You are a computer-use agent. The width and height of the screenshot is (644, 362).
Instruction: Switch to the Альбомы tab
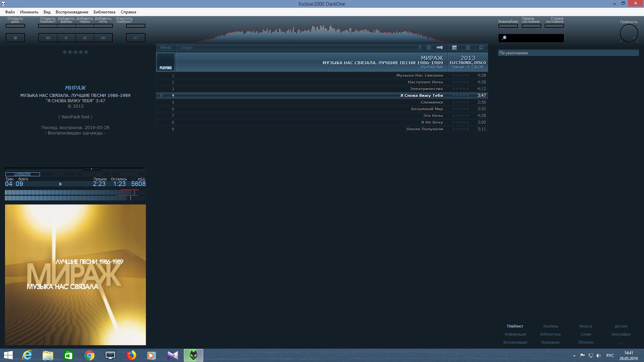550,326
